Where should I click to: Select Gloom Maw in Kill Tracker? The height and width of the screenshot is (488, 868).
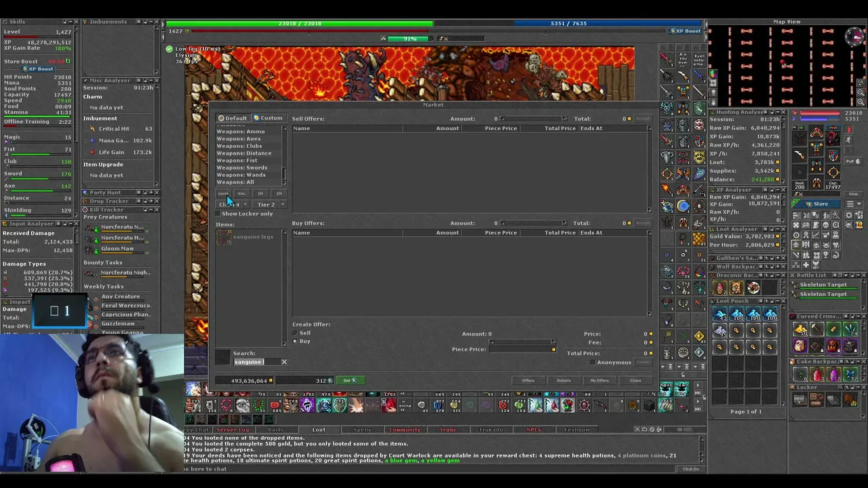click(117, 249)
